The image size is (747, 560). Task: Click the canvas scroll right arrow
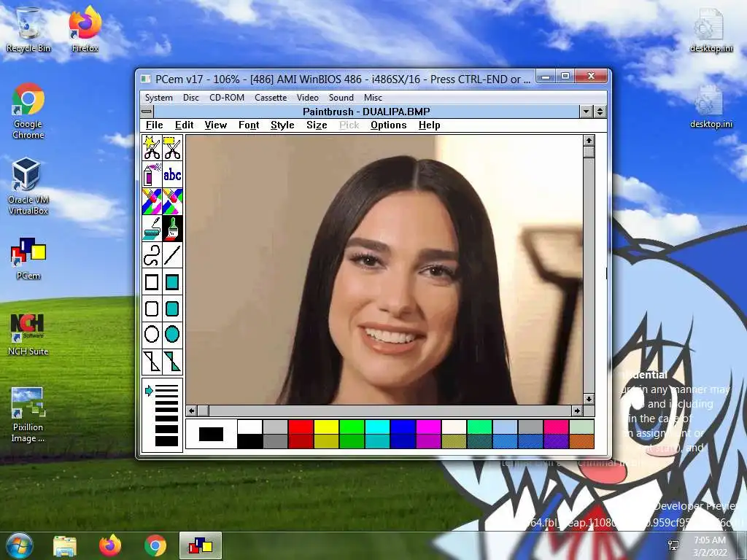point(577,411)
